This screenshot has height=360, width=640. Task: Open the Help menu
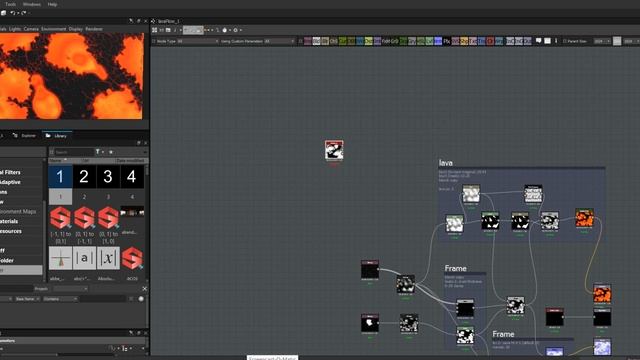click(x=52, y=4)
